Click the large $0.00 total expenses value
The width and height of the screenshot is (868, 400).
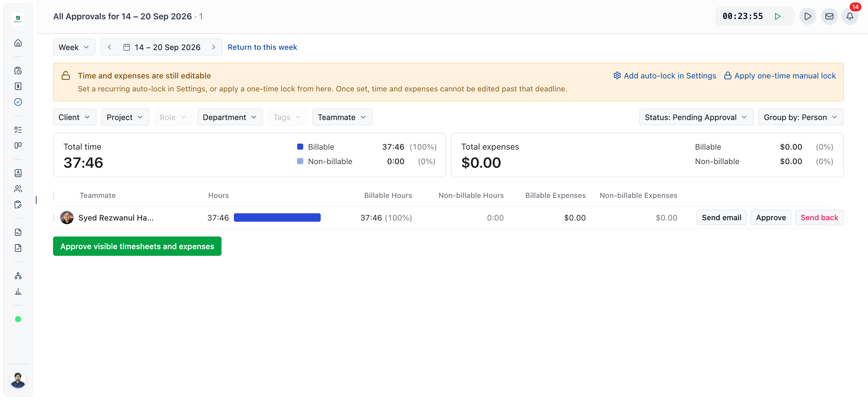[x=481, y=163]
